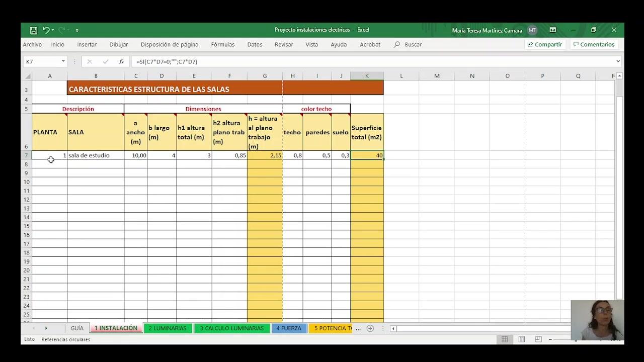
Task: Open the 5 POTENCIA sheet tab
Action: [x=331, y=328]
